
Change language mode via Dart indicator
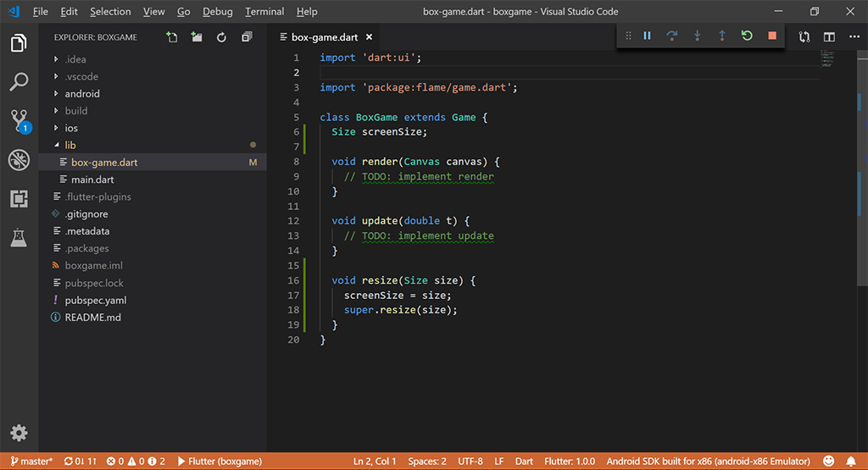524,462
